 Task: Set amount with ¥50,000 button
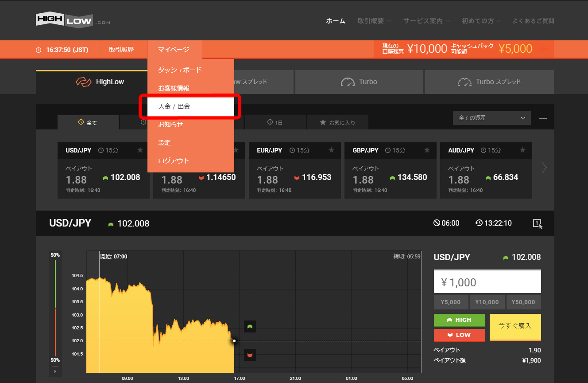pos(524,302)
